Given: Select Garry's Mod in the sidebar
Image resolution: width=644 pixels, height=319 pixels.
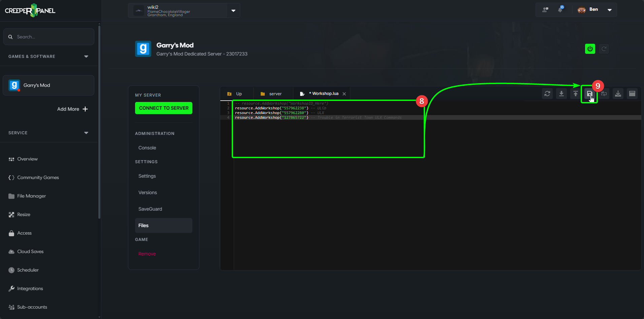Looking at the screenshot, I should coord(49,85).
